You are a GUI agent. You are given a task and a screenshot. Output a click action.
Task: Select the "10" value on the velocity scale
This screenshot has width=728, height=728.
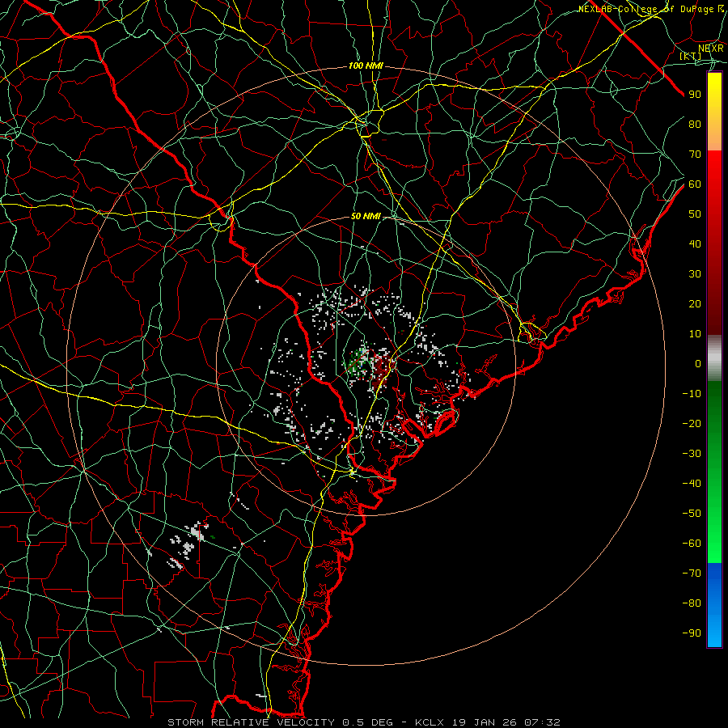tap(695, 334)
